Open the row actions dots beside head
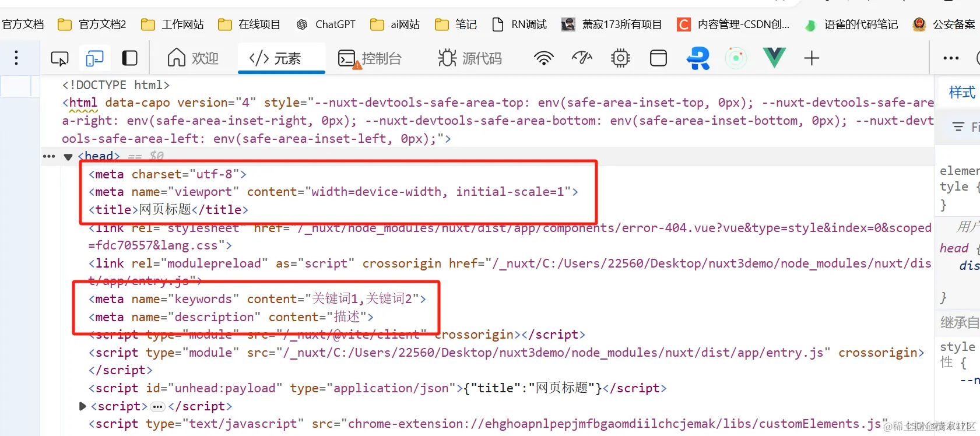The width and height of the screenshot is (980, 436). click(49, 156)
